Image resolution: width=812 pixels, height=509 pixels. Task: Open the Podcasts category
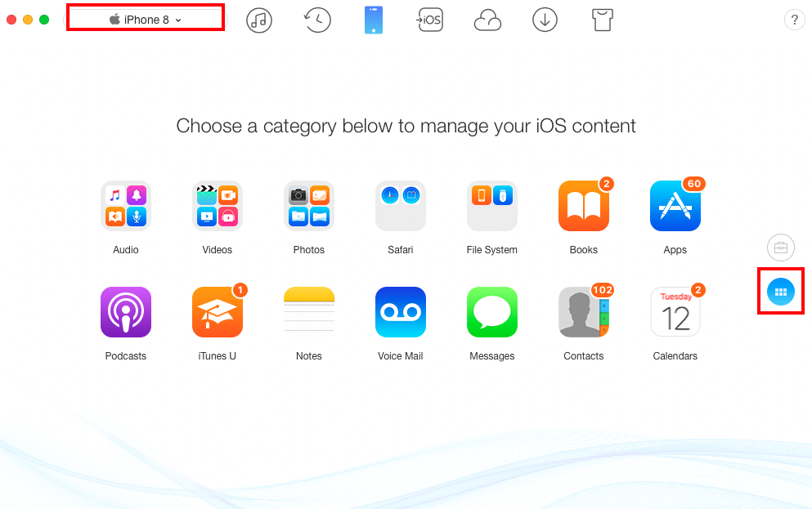[126, 312]
